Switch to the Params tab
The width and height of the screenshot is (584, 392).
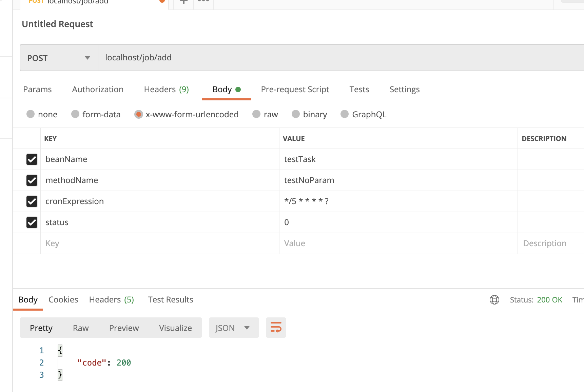click(37, 90)
